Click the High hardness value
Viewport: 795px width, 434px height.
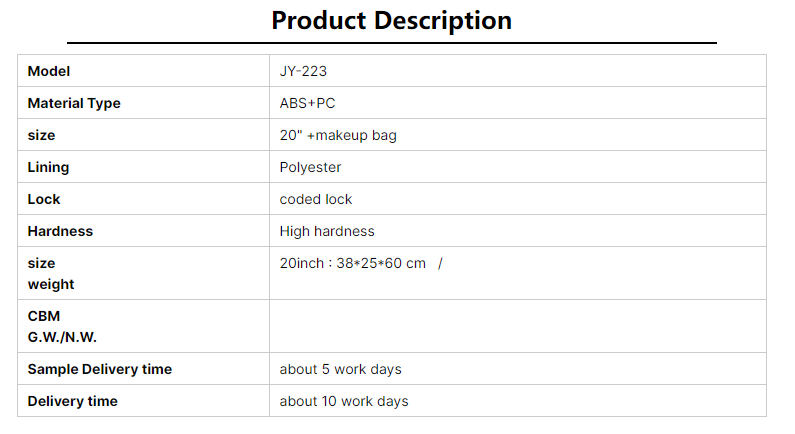click(327, 231)
